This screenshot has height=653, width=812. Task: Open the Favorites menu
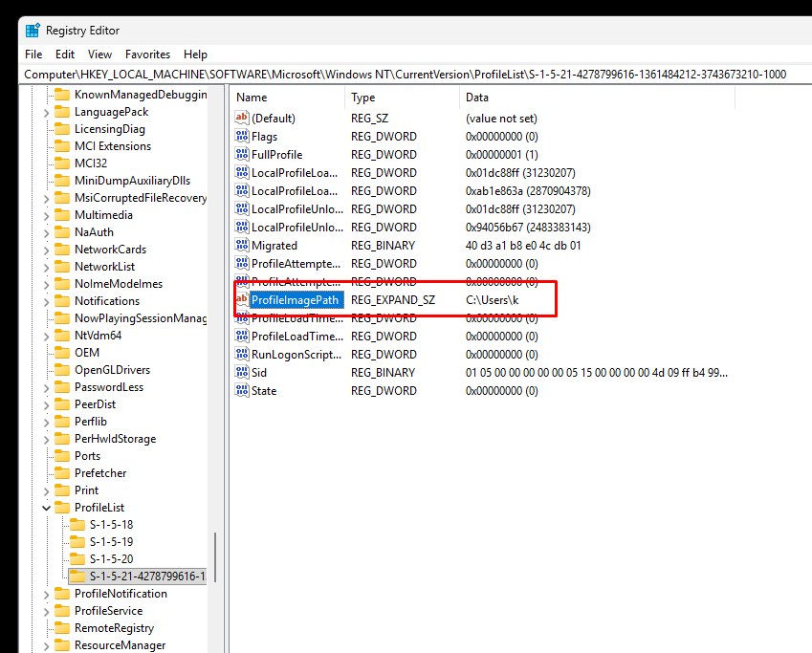tap(147, 54)
